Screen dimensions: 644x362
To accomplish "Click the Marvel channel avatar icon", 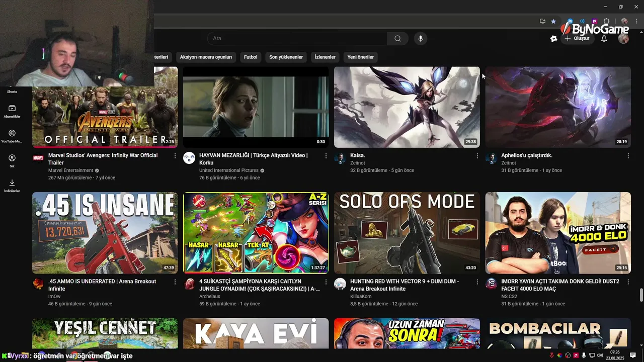I will 38,158.
